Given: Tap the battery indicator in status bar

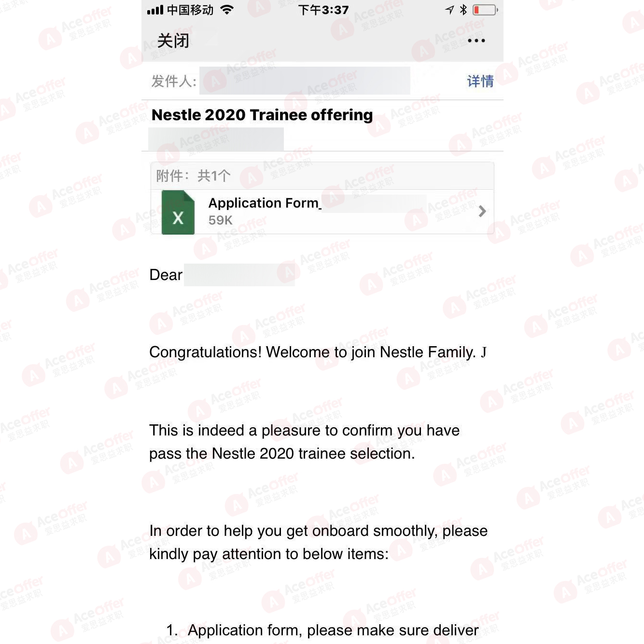Looking at the screenshot, I should (x=485, y=10).
